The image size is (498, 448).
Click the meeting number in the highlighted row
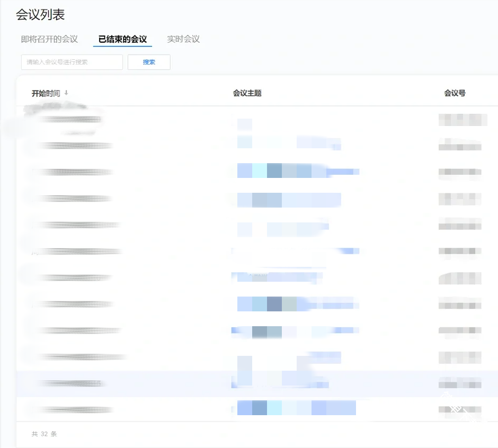(460, 384)
